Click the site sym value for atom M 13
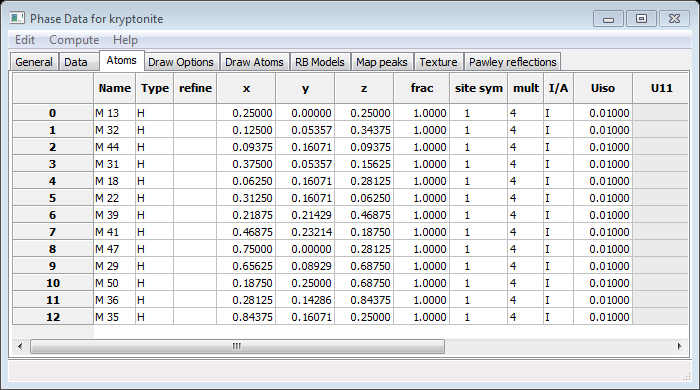 479,113
